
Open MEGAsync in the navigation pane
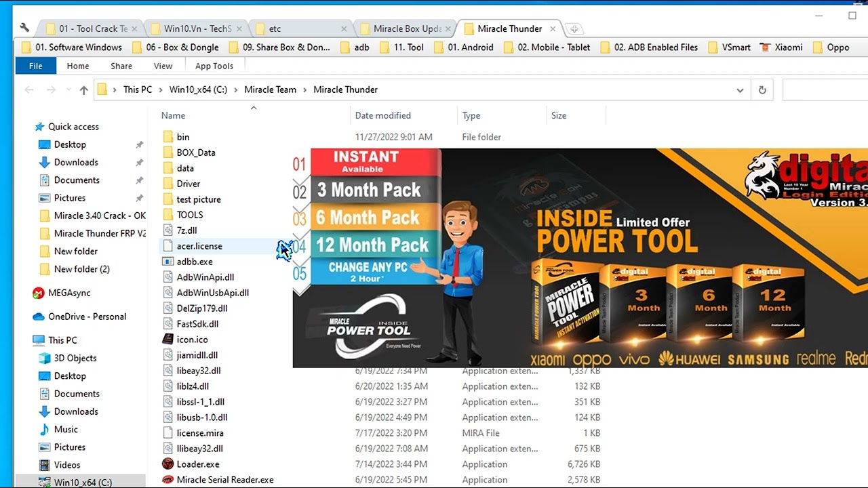click(x=68, y=293)
